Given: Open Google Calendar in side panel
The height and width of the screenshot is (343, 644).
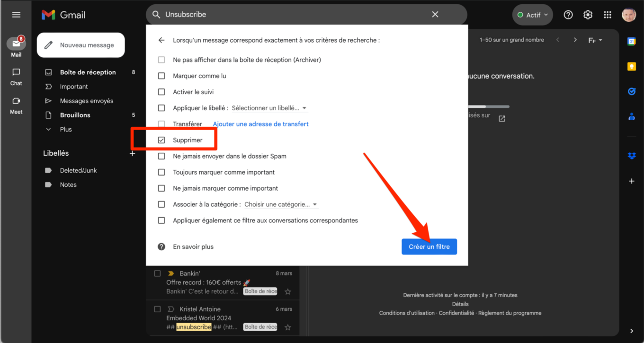Looking at the screenshot, I should (x=631, y=42).
